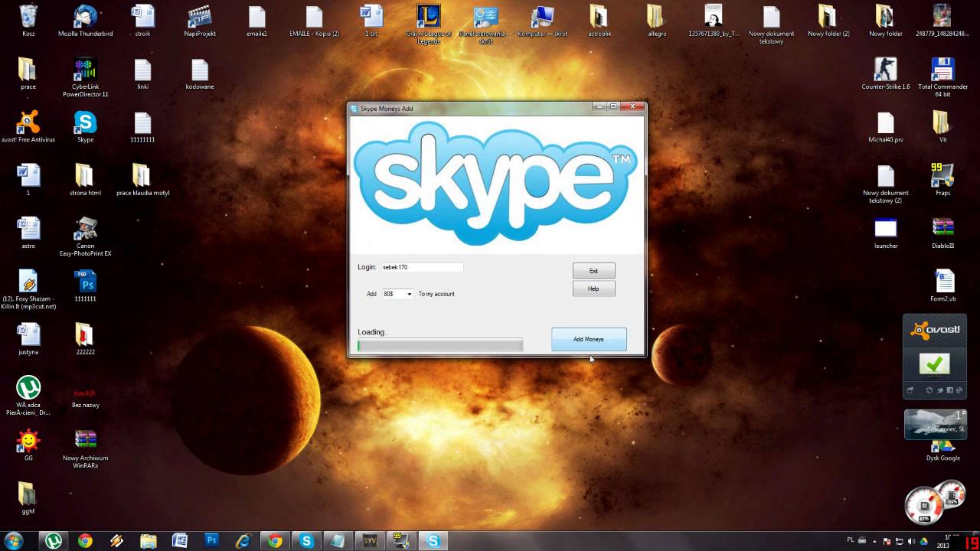The height and width of the screenshot is (551, 980).
Task: Click the Loading progress bar
Action: pyautogui.click(x=440, y=346)
